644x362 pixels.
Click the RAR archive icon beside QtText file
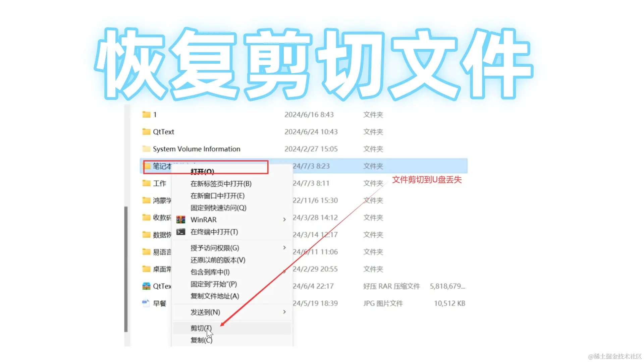(146, 286)
